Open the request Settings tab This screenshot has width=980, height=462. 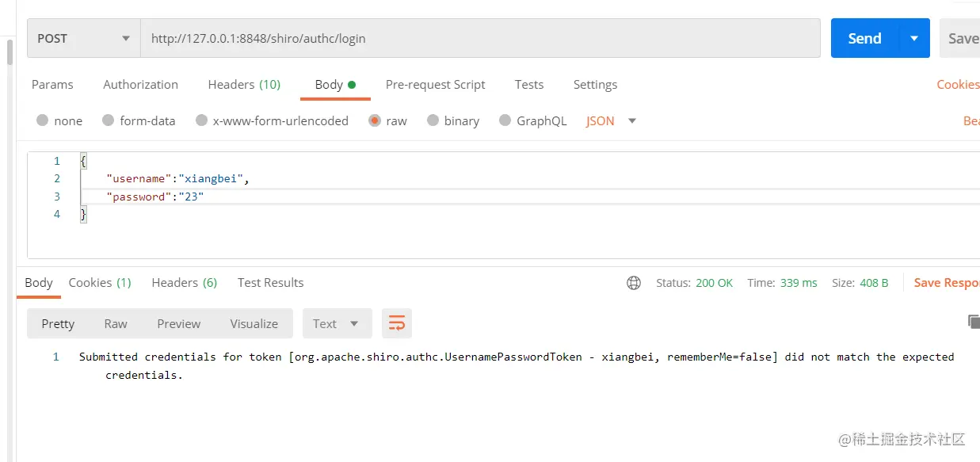[595, 84]
